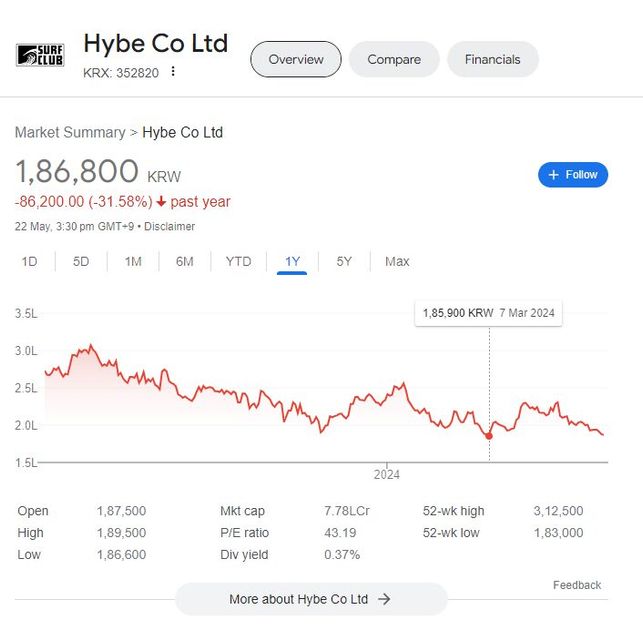Click the plus Follow button

[573, 175]
